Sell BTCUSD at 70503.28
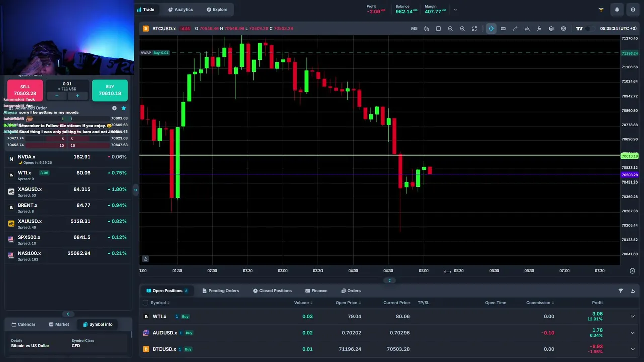This screenshot has height=362, width=644. (x=25, y=90)
